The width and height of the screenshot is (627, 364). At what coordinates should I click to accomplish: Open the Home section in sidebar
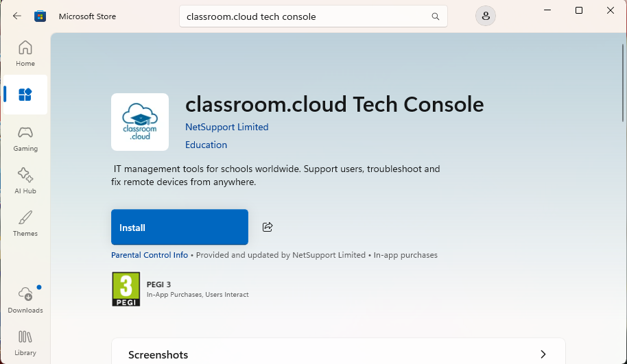25,53
